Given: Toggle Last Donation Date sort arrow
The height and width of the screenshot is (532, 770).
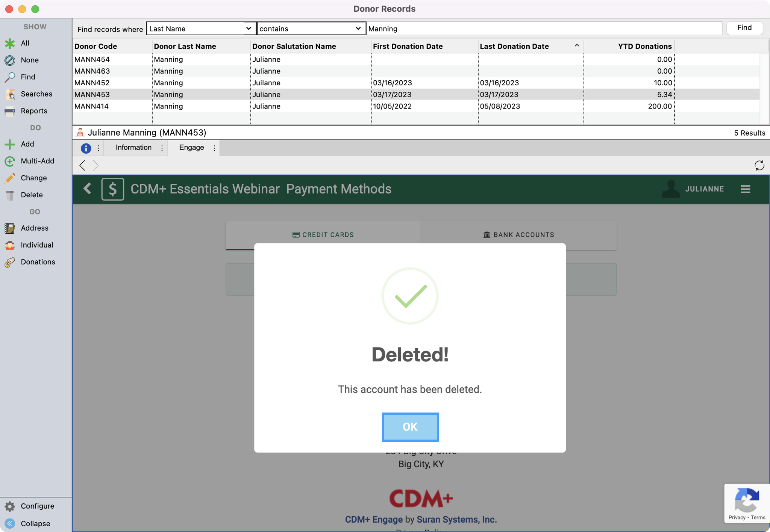Looking at the screenshot, I should [x=576, y=46].
